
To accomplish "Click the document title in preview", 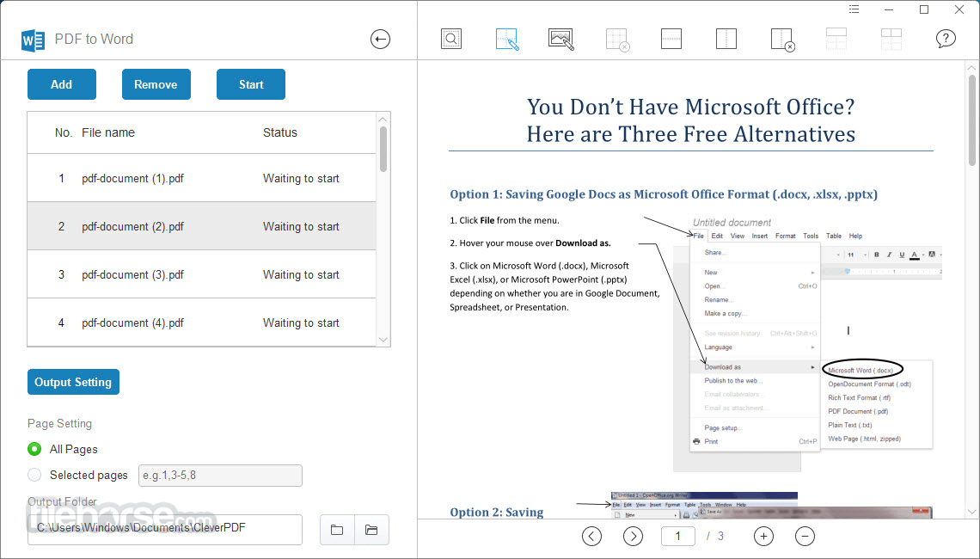I will (x=690, y=120).
